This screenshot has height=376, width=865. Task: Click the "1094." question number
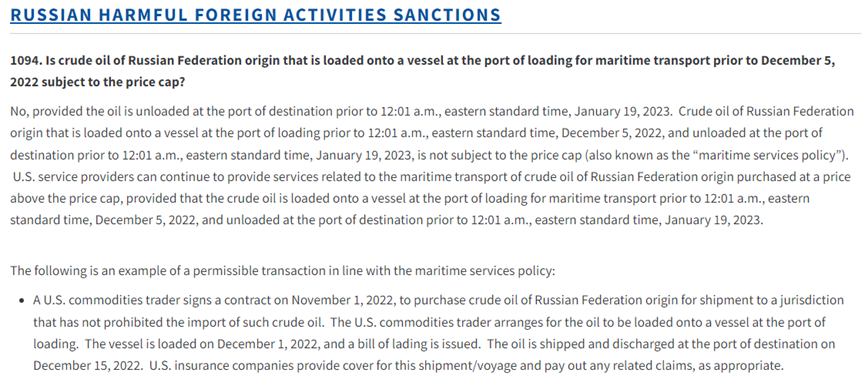(23, 61)
